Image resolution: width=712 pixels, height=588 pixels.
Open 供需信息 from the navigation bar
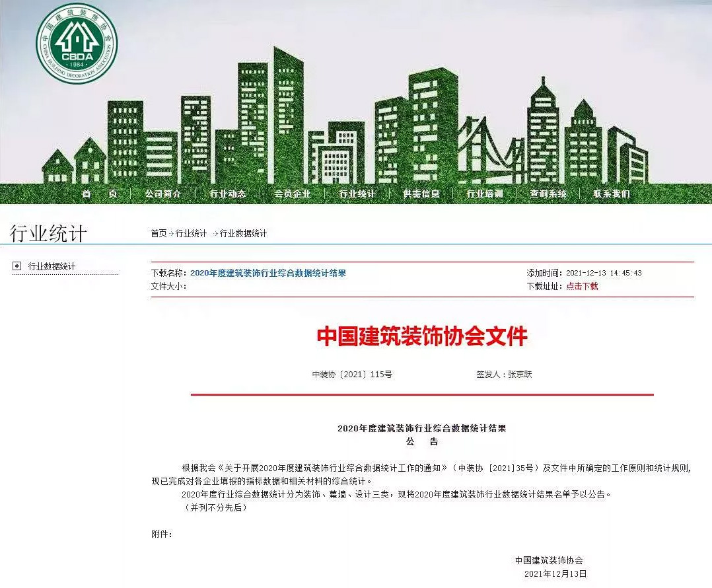[x=421, y=194]
